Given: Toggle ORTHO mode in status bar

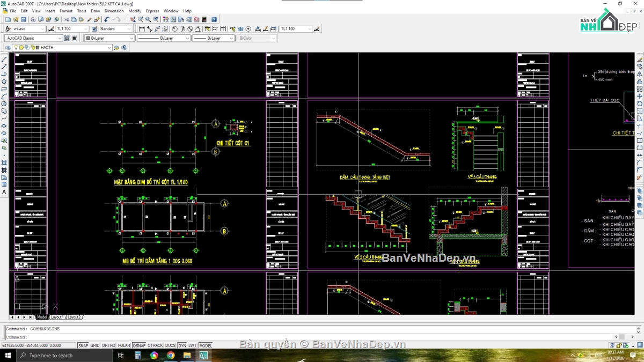Looking at the screenshot, I should 108,346.
